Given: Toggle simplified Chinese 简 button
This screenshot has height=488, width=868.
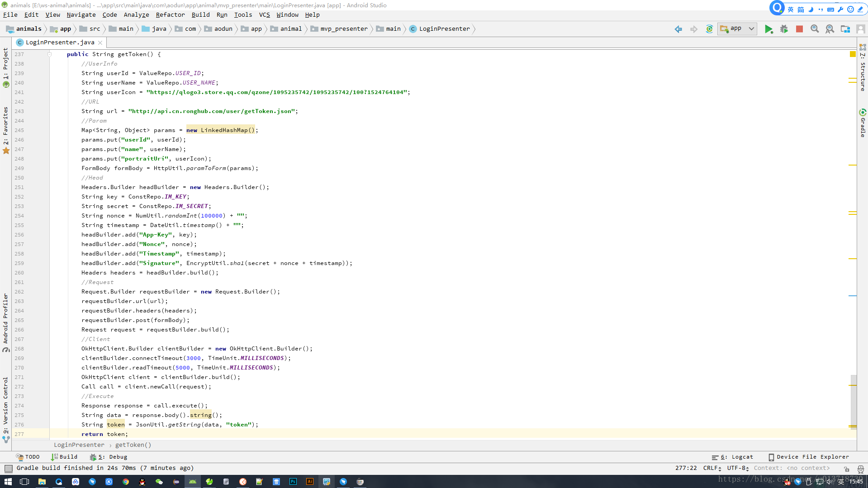Looking at the screenshot, I should (801, 9).
